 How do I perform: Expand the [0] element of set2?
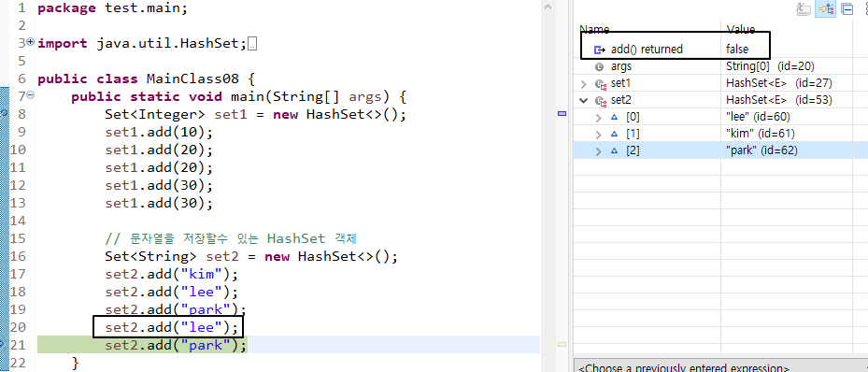(598, 118)
